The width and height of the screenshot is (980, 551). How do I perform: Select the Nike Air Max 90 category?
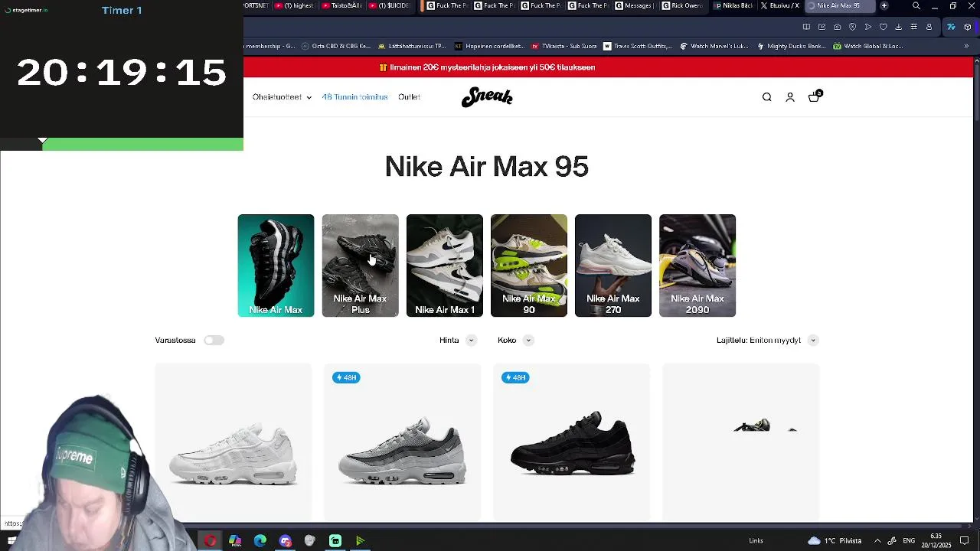tap(529, 266)
